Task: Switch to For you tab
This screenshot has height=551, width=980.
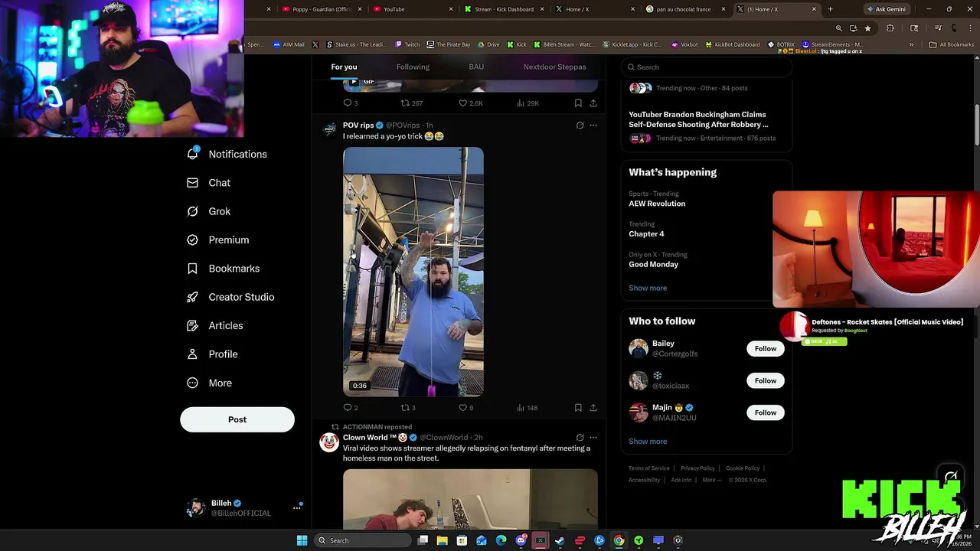Action: tap(344, 67)
